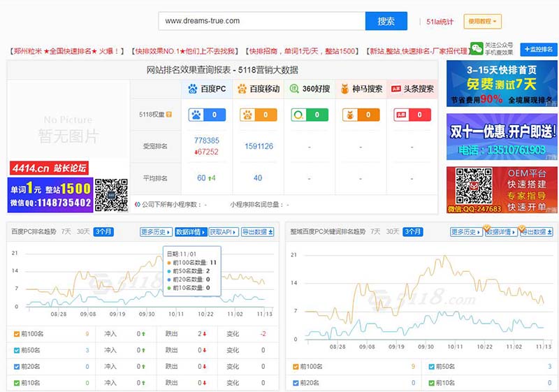This screenshot has width=559, height=392.
Task: Click the 5118权重 help question icon
Action: (x=169, y=115)
